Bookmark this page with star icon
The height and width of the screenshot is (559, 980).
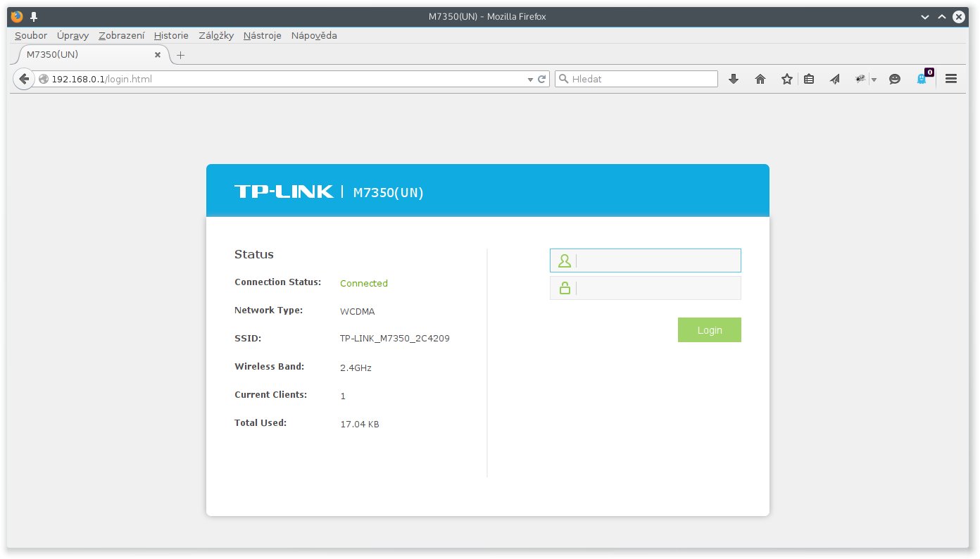point(787,79)
